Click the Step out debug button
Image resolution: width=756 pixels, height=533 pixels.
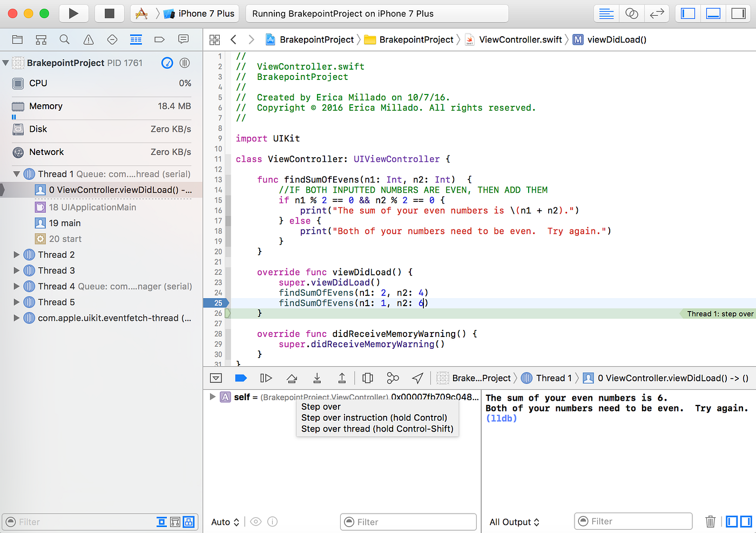tap(342, 378)
